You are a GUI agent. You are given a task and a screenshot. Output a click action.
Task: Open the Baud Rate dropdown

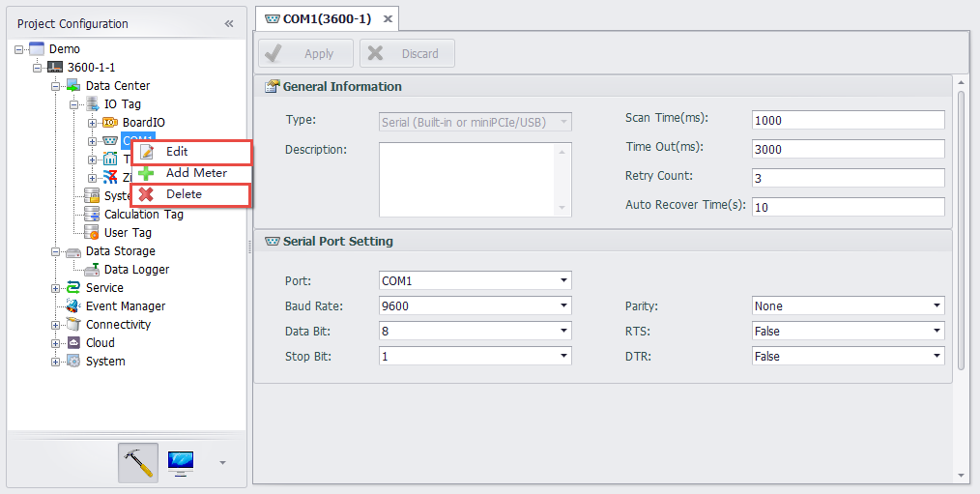click(x=563, y=306)
